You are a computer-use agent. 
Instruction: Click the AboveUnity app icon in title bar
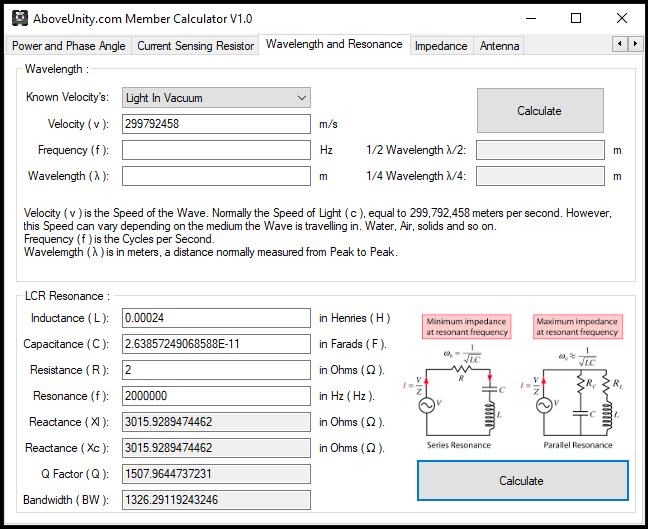(x=20, y=18)
